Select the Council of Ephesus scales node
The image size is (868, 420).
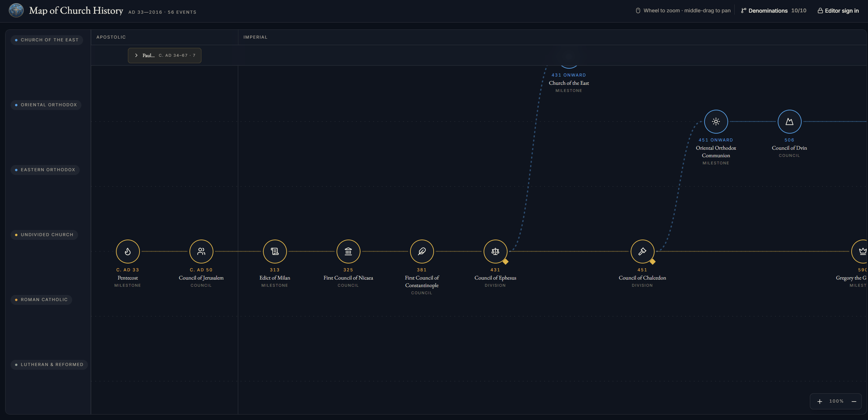(495, 252)
